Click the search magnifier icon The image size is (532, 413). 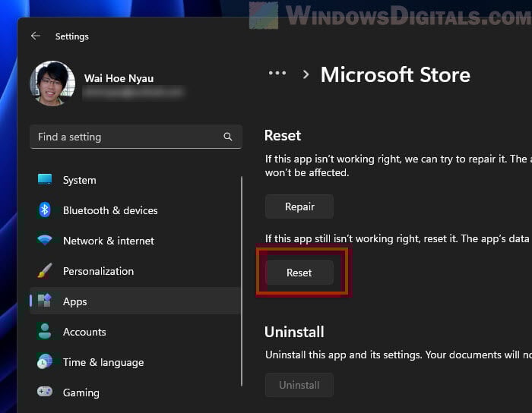228,137
